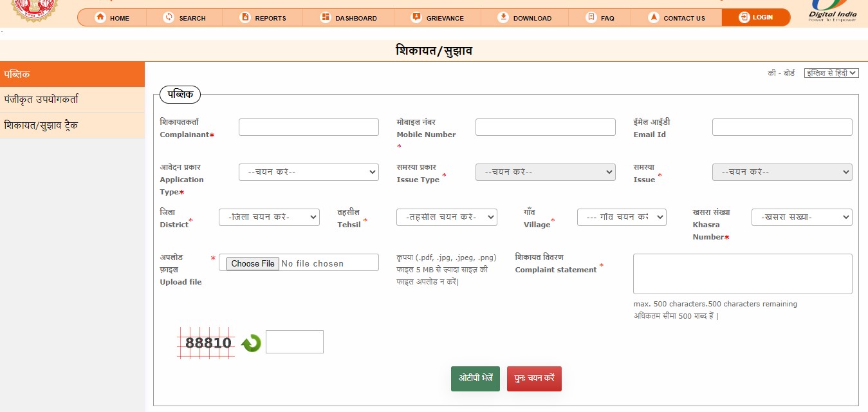Open the Dashboard icon
This screenshot has width=868, height=412.
tap(324, 17)
